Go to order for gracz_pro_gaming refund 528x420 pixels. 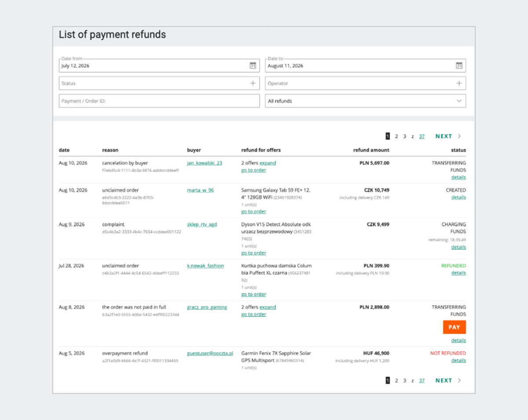click(x=253, y=314)
